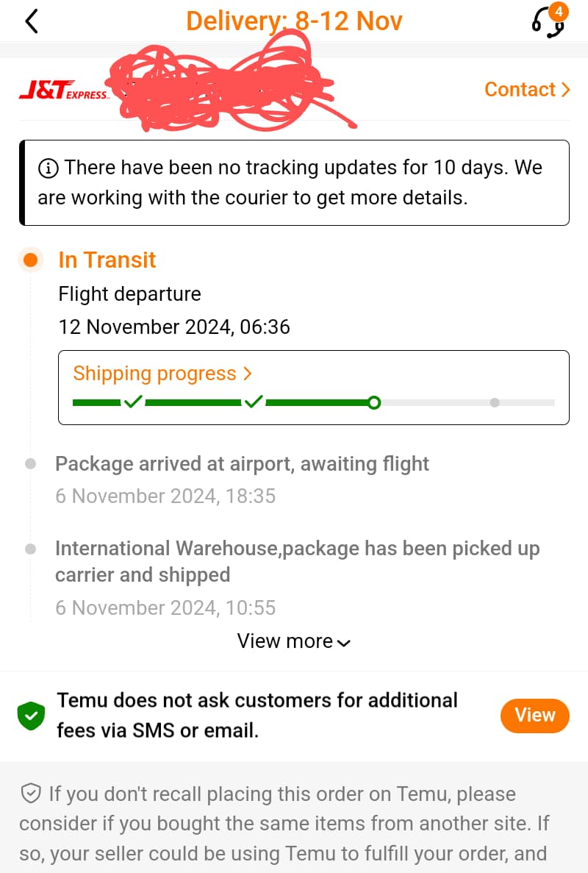Click the orange In Transit status dot
Screen dimensions: 588x873
coord(30,260)
